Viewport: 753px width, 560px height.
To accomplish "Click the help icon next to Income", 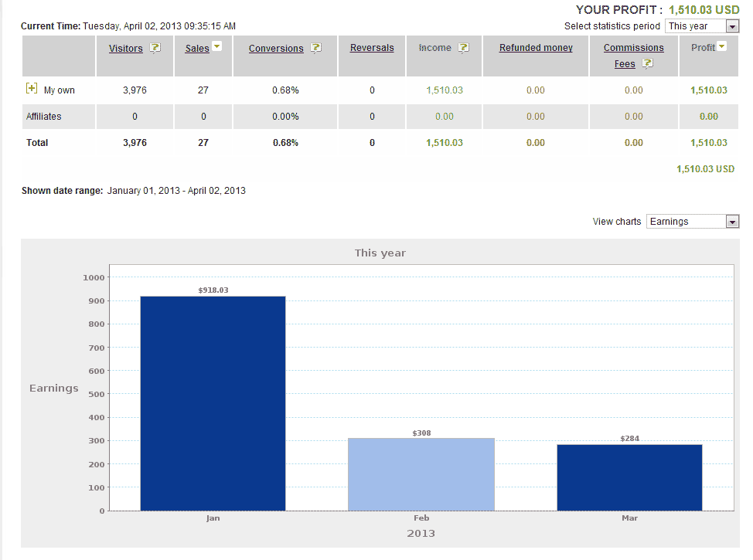I will tap(463, 48).
